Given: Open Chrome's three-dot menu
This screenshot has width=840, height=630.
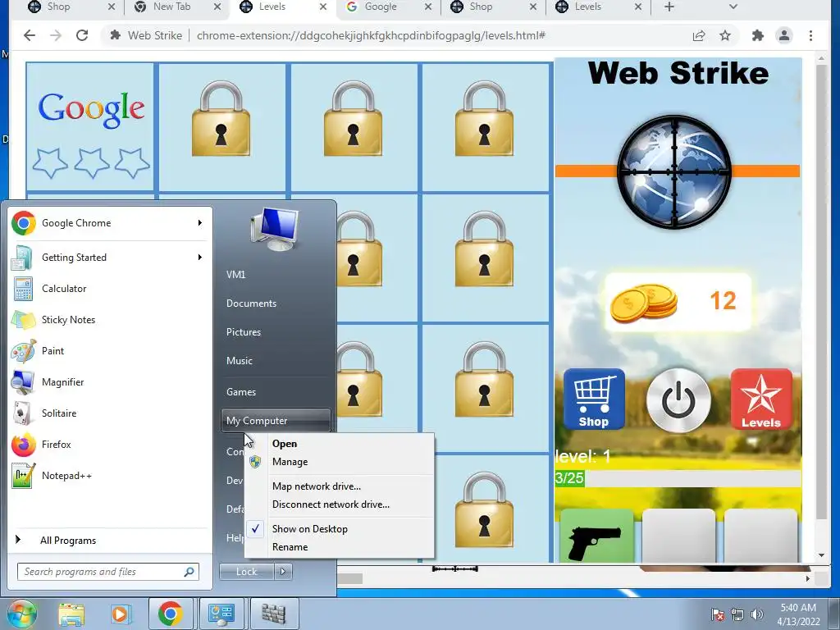Looking at the screenshot, I should [x=810, y=35].
